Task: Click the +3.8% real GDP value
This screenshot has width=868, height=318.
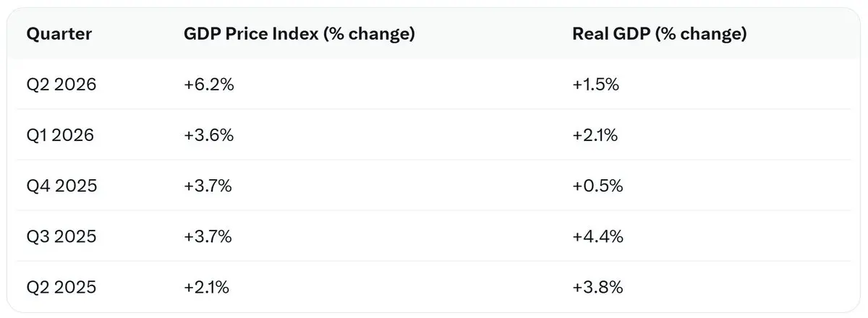Action: click(x=597, y=287)
